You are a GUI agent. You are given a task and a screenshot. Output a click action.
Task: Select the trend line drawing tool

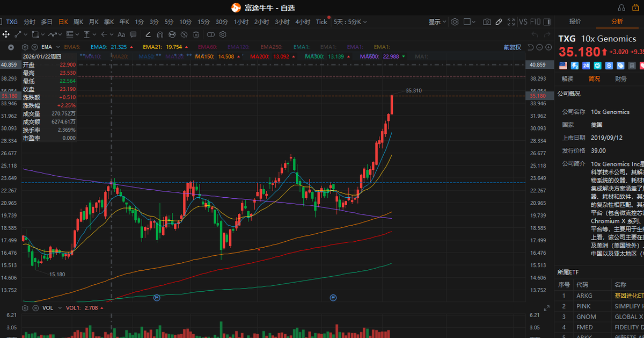click(18, 34)
